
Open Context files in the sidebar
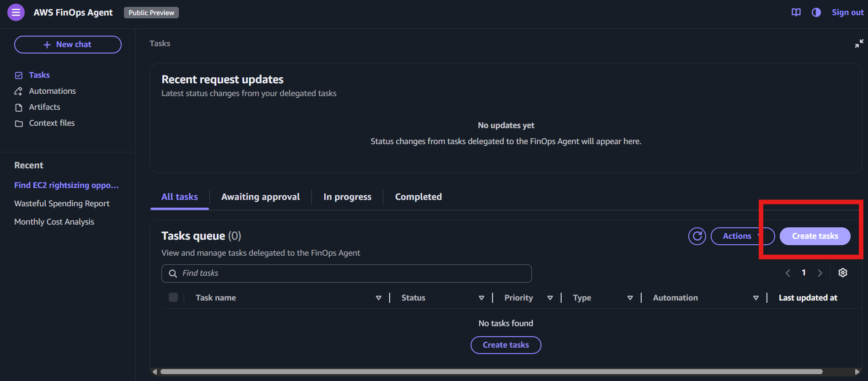(x=52, y=123)
